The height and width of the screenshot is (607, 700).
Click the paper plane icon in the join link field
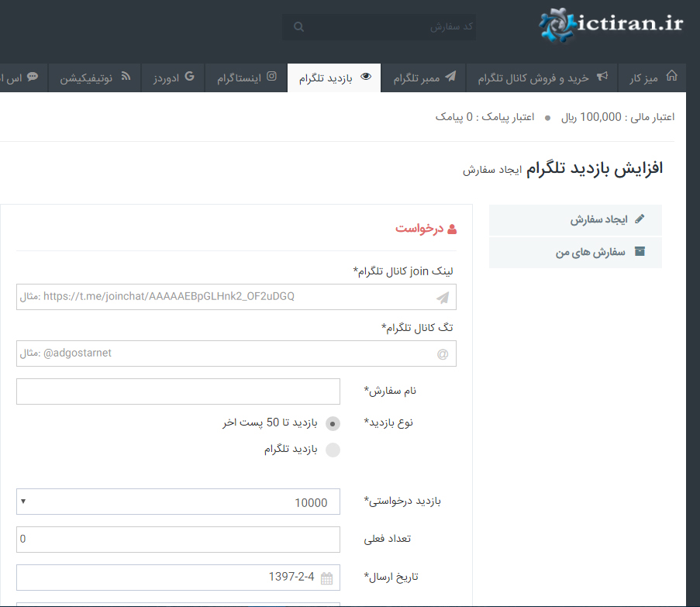[x=443, y=298]
